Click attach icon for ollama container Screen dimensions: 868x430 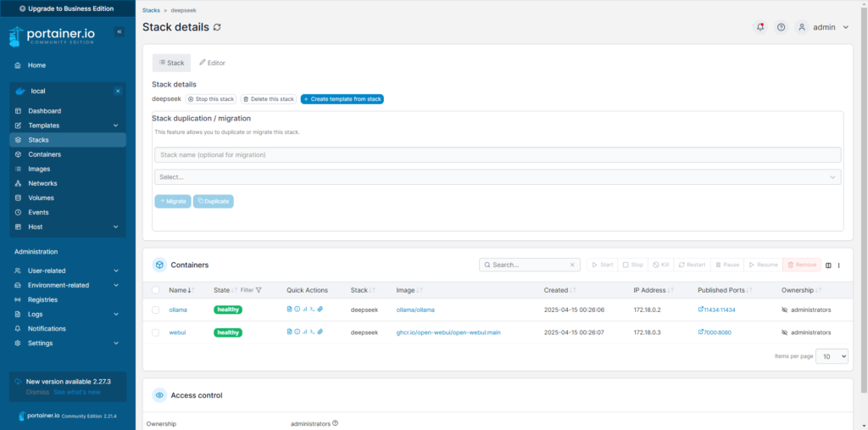[x=320, y=310]
